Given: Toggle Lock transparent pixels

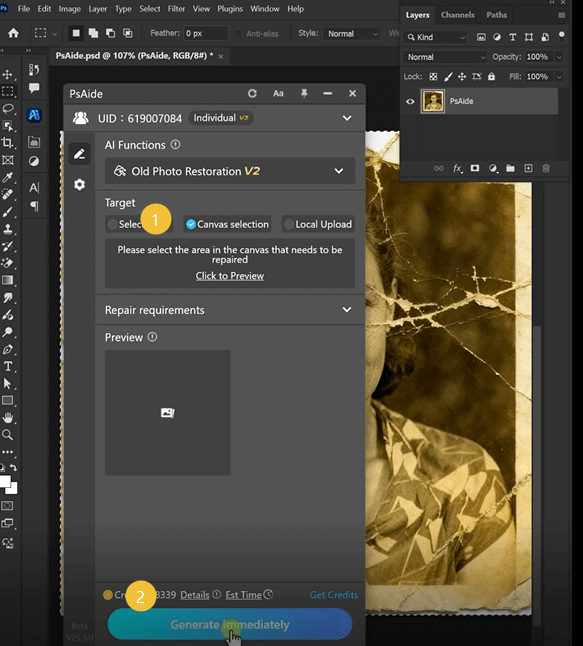Looking at the screenshot, I should click(x=433, y=77).
